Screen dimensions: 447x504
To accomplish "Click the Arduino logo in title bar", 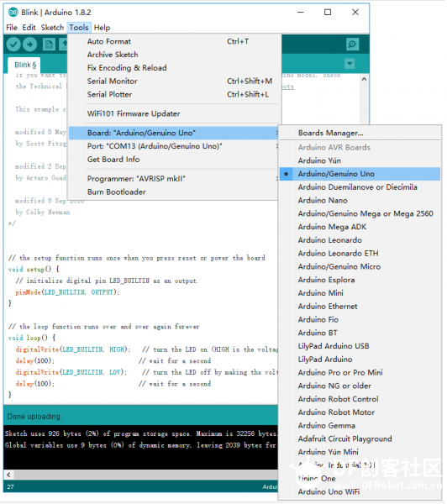I will [13, 13].
